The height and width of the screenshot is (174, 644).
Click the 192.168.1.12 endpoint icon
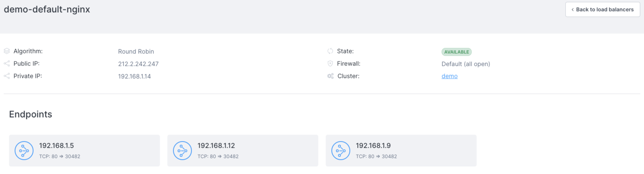(x=182, y=151)
